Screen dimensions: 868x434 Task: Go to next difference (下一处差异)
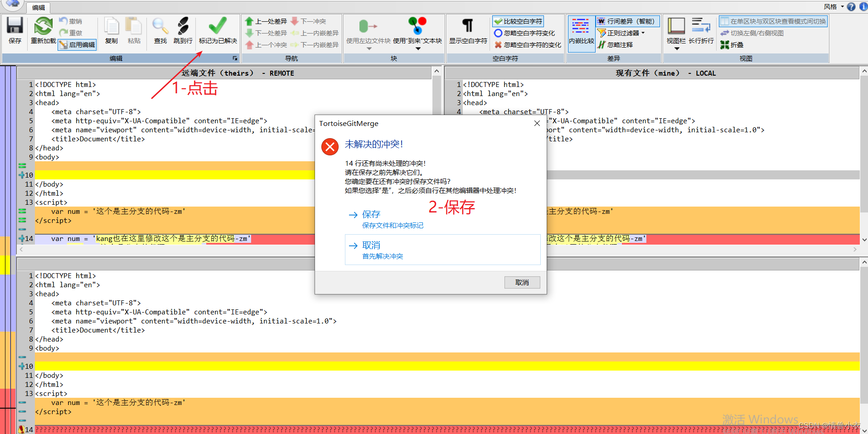pyautogui.click(x=266, y=33)
